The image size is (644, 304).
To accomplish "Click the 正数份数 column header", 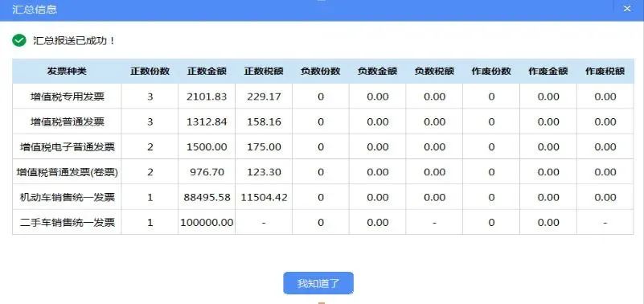I will pyautogui.click(x=150, y=71).
